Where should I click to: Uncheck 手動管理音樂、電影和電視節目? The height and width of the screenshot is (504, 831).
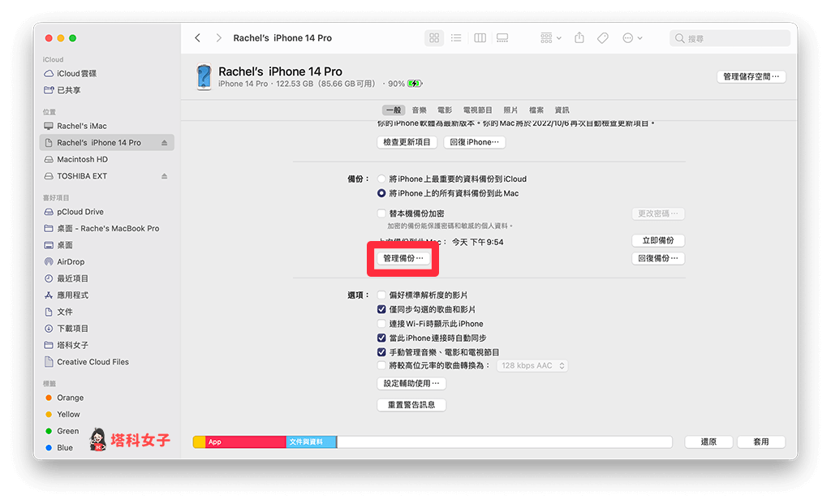(x=381, y=352)
